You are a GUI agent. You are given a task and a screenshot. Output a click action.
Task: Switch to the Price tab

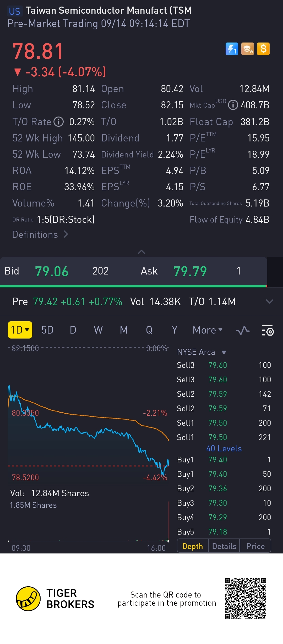click(255, 546)
